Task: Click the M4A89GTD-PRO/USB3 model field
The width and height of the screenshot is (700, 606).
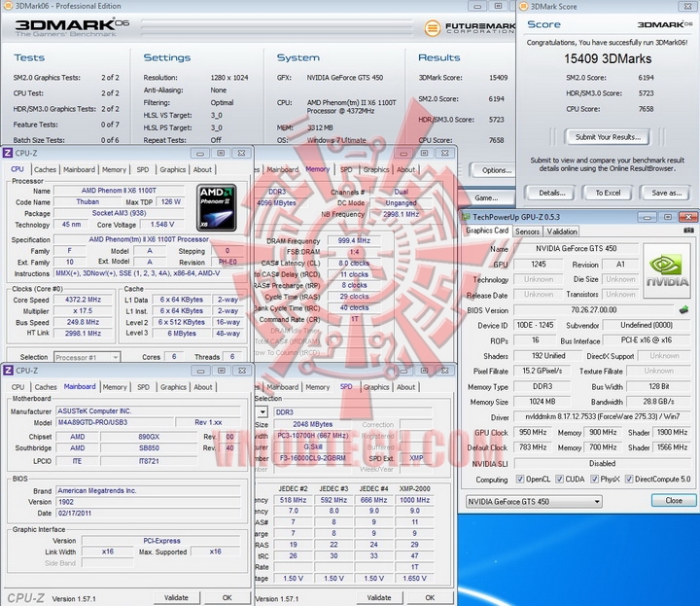Action: [x=115, y=422]
